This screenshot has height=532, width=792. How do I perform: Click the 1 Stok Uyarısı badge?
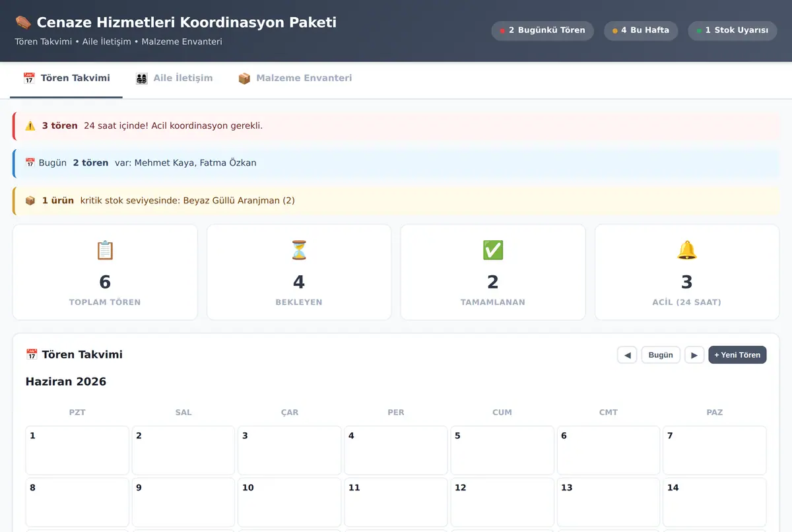click(733, 30)
